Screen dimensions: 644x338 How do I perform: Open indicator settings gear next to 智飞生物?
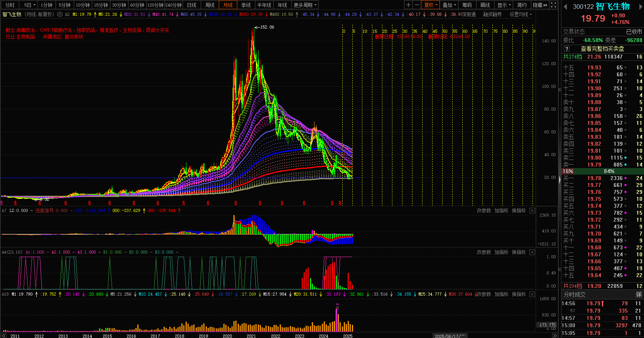tap(60, 14)
